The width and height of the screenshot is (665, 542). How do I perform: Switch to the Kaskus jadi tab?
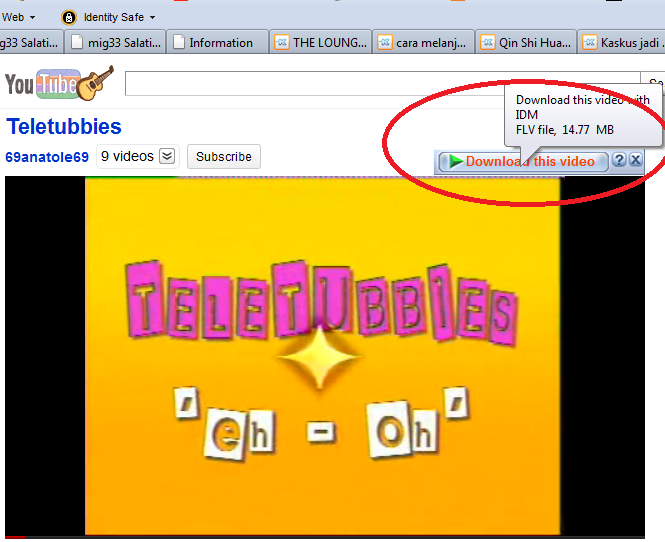click(622, 42)
